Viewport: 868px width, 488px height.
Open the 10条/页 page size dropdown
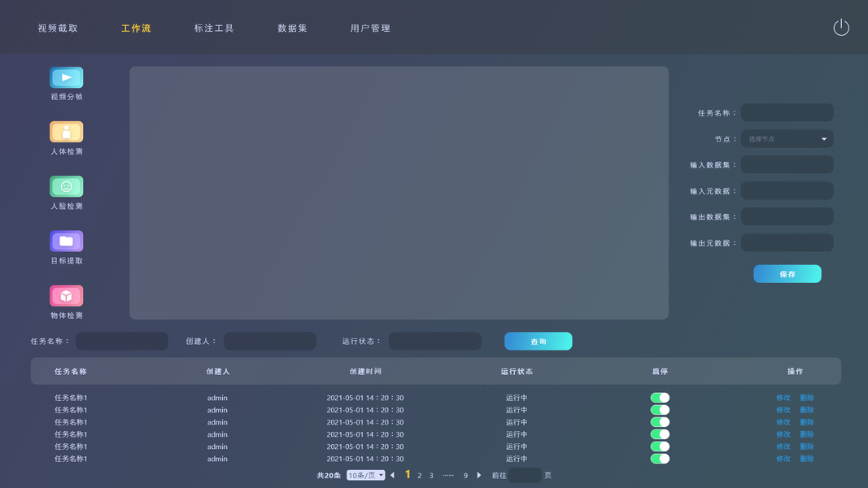tap(366, 475)
